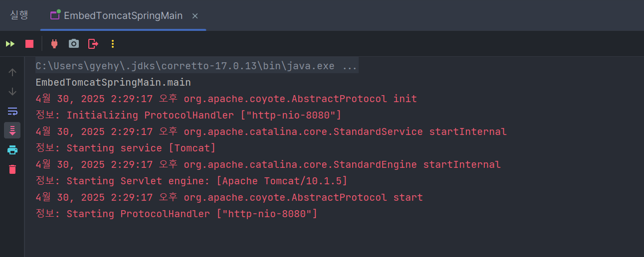This screenshot has height=257, width=644.
Task: Click the red plug attach debugger icon
Action: coord(54,44)
